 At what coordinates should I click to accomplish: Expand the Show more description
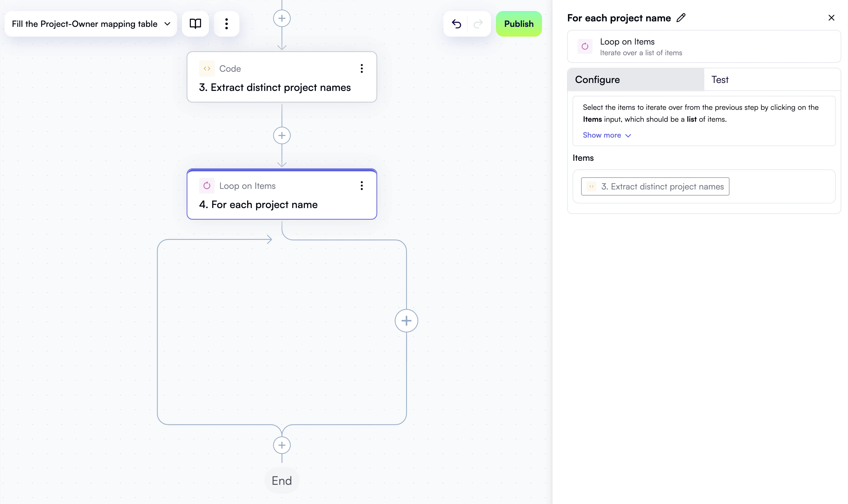pyautogui.click(x=607, y=135)
